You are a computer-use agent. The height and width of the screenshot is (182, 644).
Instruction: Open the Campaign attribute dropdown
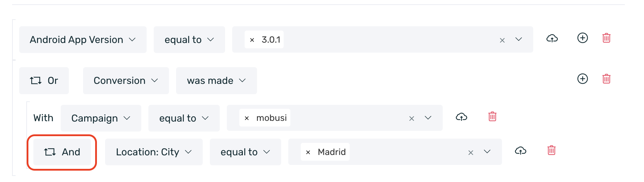pos(101,118)
